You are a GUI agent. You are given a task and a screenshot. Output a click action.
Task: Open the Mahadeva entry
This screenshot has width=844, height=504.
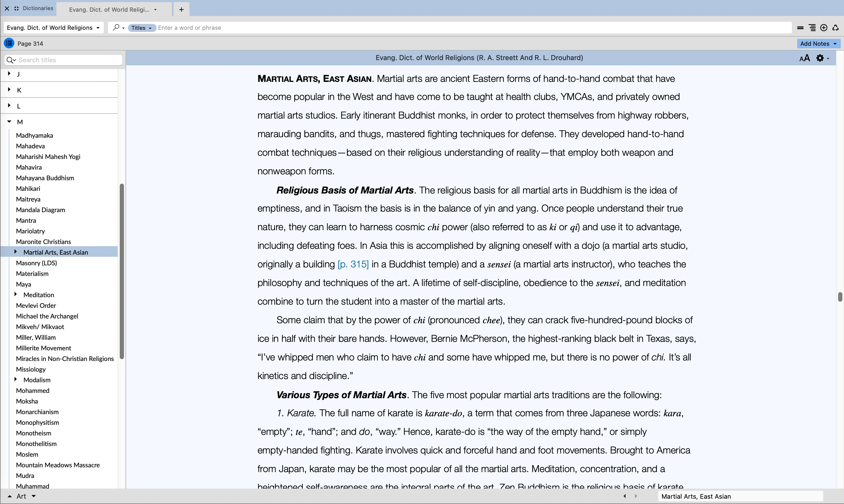pos(30,146)
